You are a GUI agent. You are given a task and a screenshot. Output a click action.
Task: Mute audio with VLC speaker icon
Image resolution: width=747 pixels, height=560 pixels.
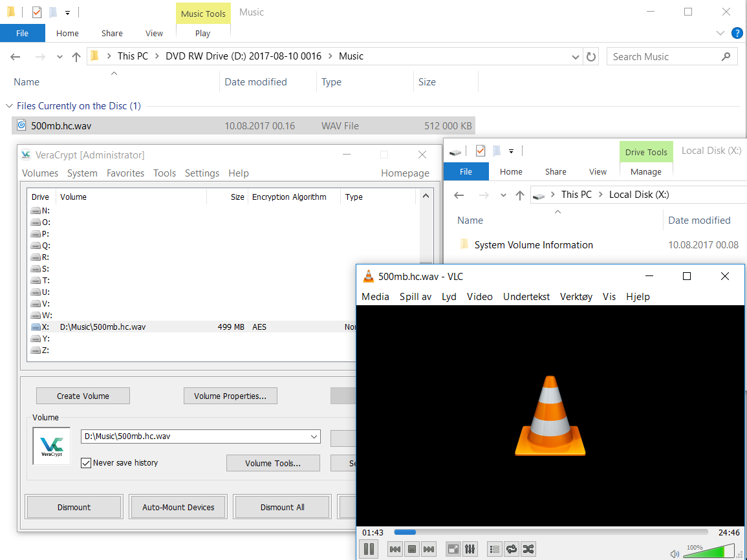click(675, 554)
